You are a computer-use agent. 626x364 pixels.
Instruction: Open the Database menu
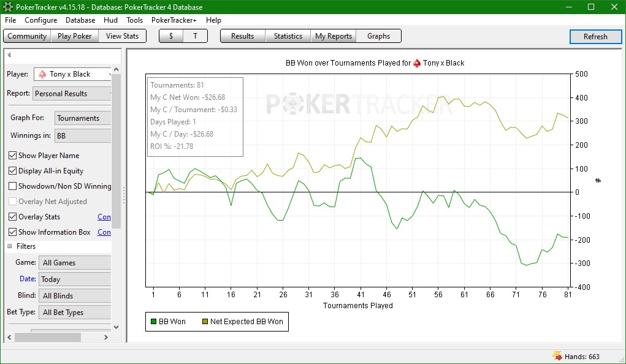80,20
